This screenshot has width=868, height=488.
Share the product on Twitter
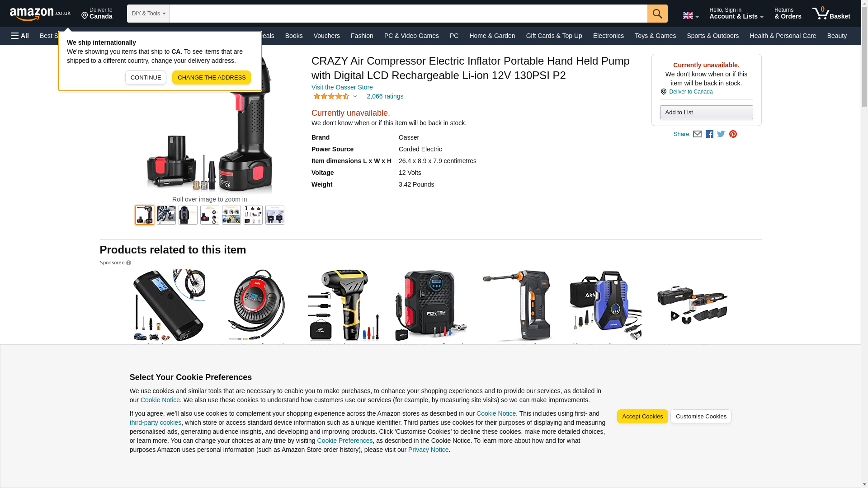pyautogui.click(x=721, y=134)
